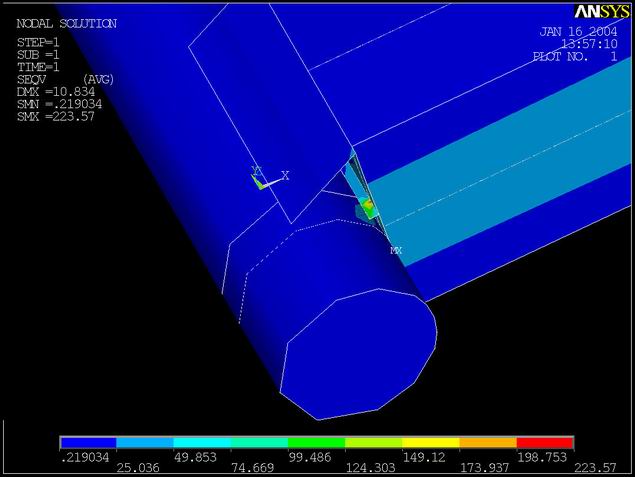Image resolution: width=635 pixels, height=477 pixels.
Task: Click the SMN =.219034 value
Action: point(59,104)
